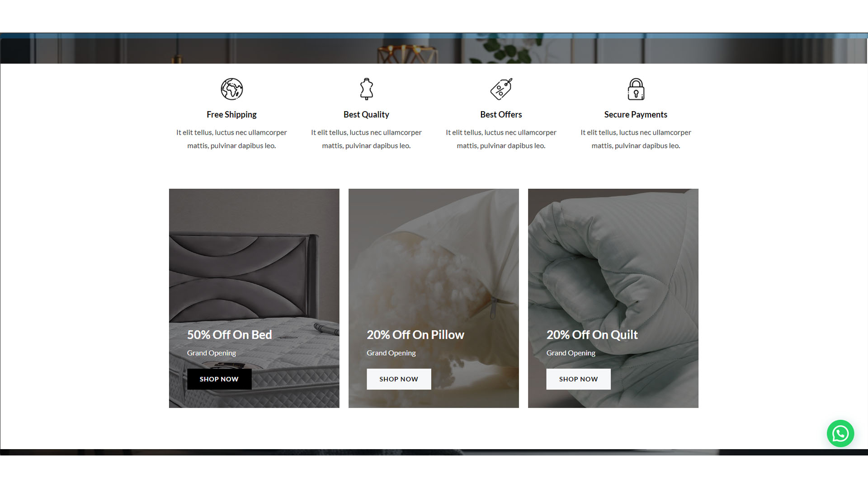
Task: Open the 20% Off On Pillow title
Action: 415,335
